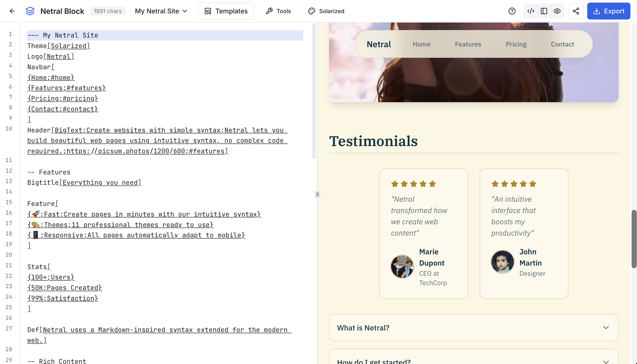637x364 pixels.
Task: Click Pricing in the preview navbar
Action: tap(516, 44)
